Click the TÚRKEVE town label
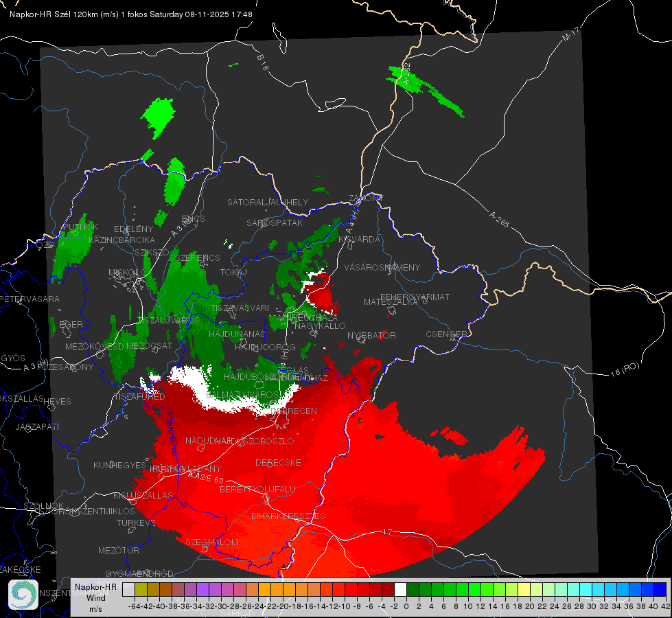 point(136,523)
